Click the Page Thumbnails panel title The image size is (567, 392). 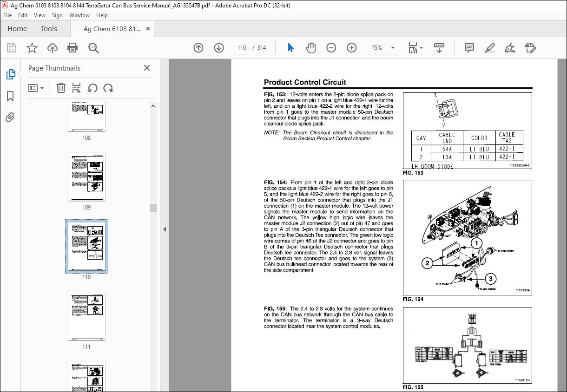(x=54, y=68)
